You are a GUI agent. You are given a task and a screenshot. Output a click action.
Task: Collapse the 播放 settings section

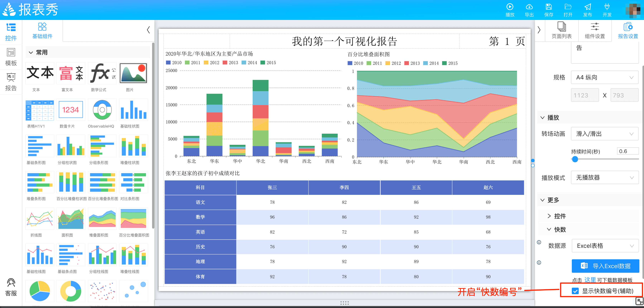(542, 117)
